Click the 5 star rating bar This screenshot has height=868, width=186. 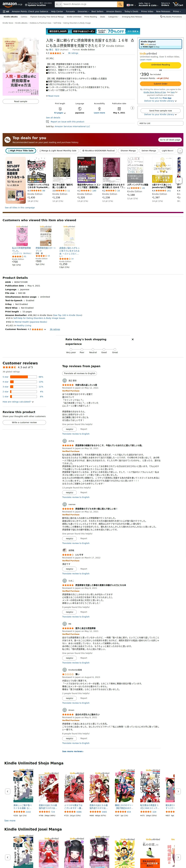click(24, 377)
